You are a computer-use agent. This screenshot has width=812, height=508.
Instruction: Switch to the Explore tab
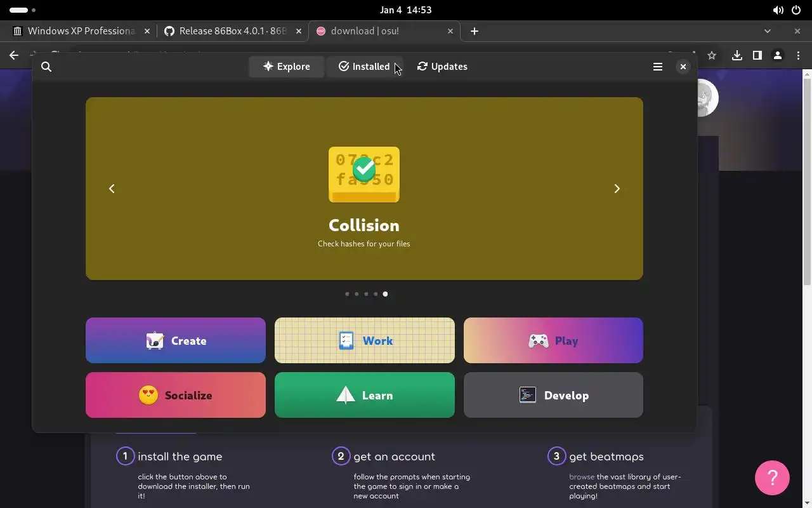point(287,67)
